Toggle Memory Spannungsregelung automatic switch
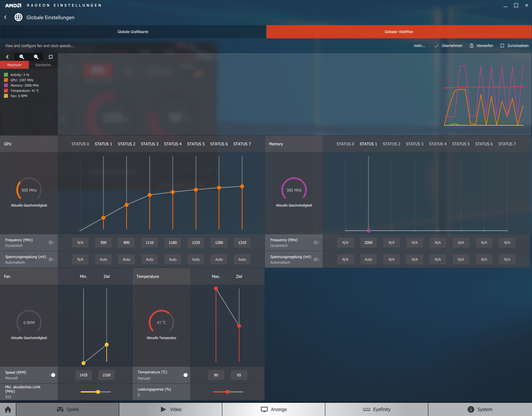The width and height of the screenshot is (532, 416). click(x=317, y=259)
